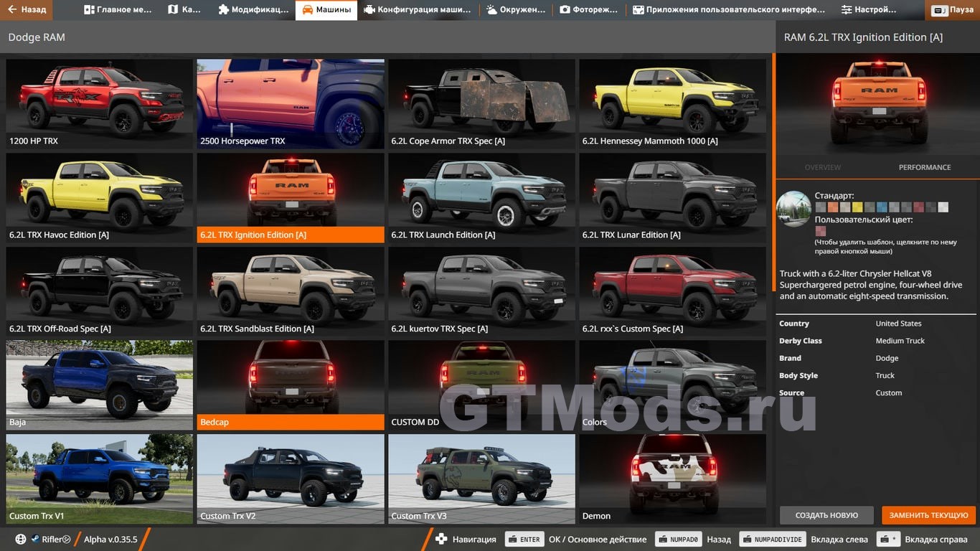
Task: Pick the 6.2L TRX Havoc Edition [A]
Action: click(99, 198)
